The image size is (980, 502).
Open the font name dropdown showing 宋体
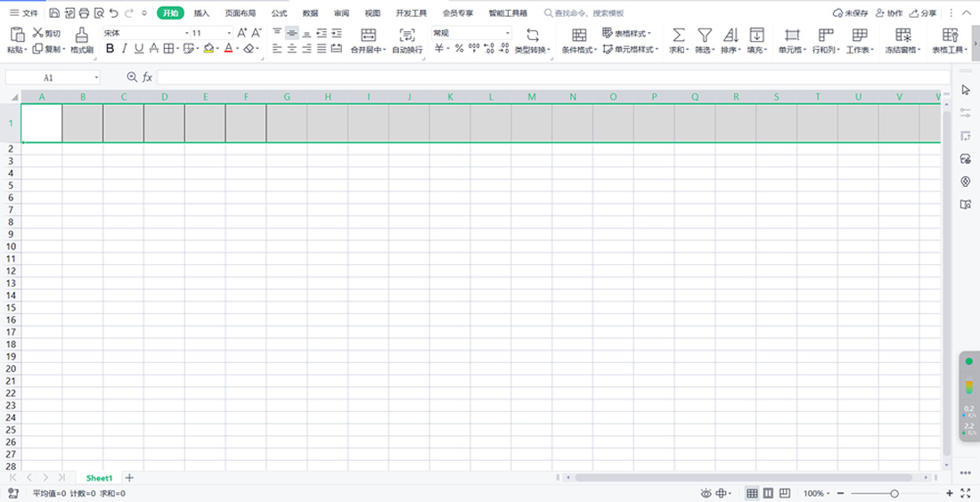(x=143, y=33)
